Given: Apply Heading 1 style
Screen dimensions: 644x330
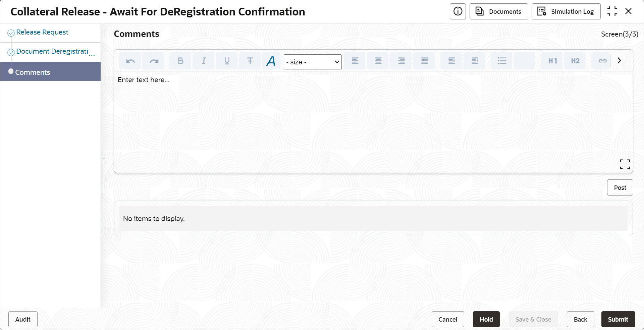Looking at the screenshot, I should [x=553, y=61].
